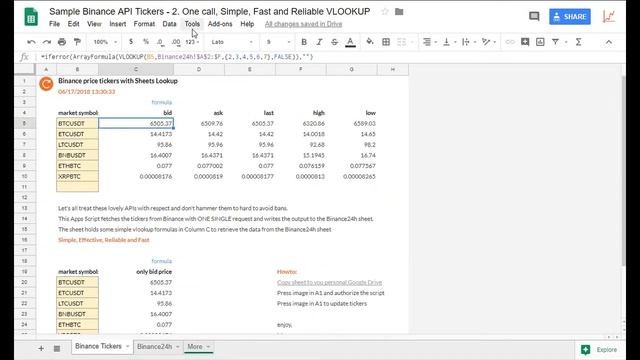Open the comments history icon
Viewport: 640px width, 360px height.
coord(534,16)
